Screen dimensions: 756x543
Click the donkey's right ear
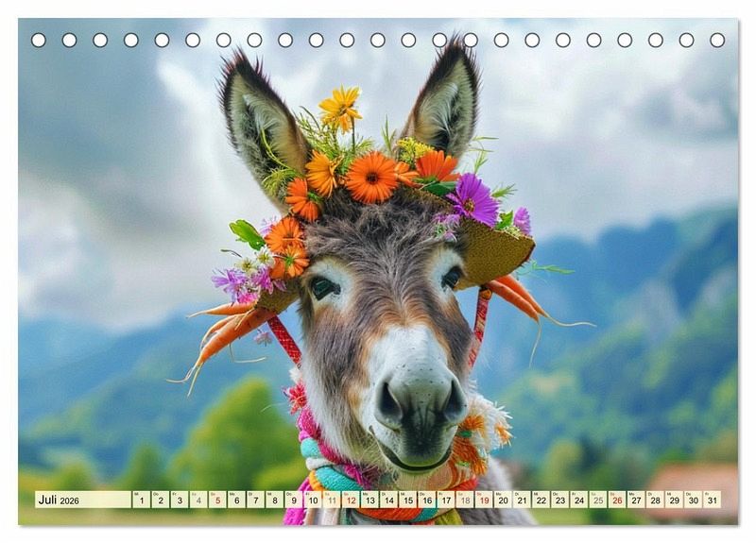(x=444, y=99)
